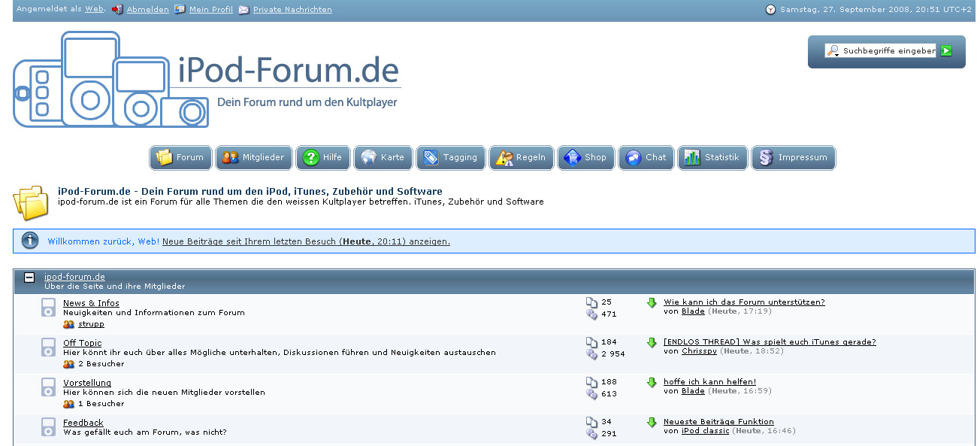Click posts icon beside 291
Screen dimensions: 980x446
coord(591,434)
